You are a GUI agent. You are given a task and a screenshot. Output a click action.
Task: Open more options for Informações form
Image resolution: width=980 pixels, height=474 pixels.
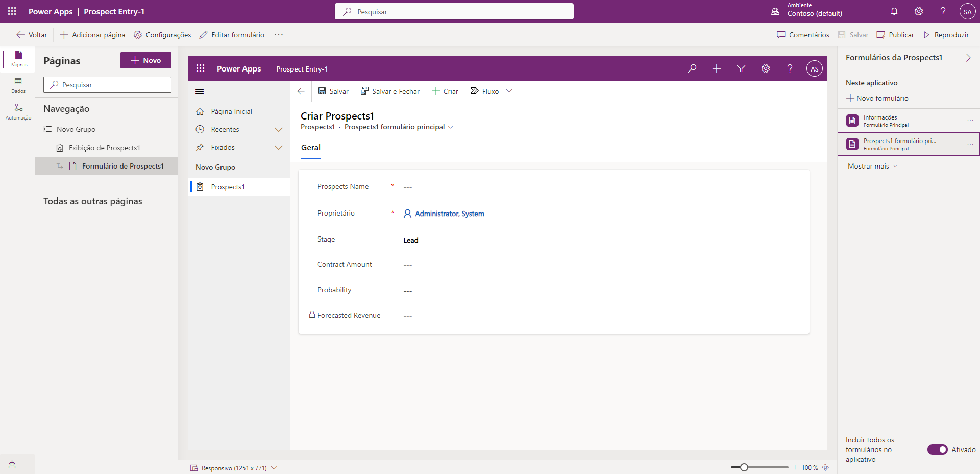point(970,121)
